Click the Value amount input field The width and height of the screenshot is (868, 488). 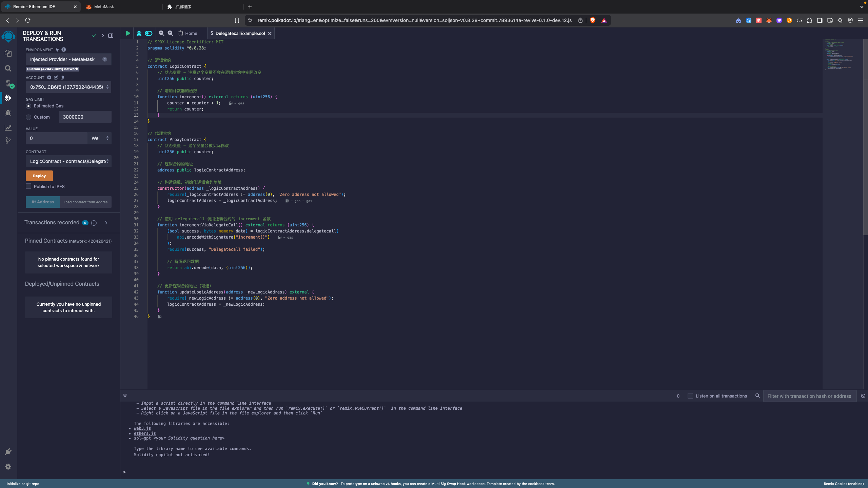(x=57, y=138)
